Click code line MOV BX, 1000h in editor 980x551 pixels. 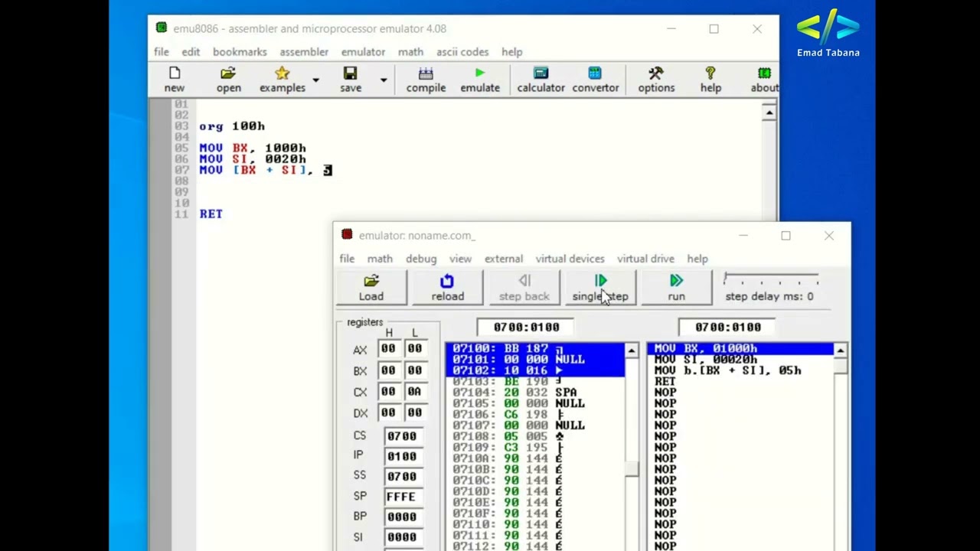(253, 148)
